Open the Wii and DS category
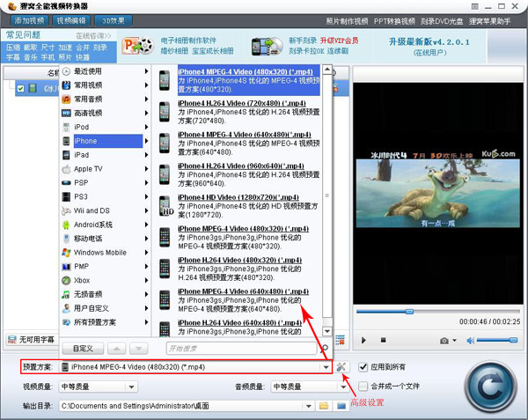528x420 pixels. (106, 210)
